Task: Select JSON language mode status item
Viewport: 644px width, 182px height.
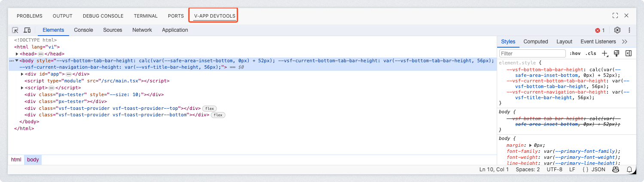Action: (594, 170)
